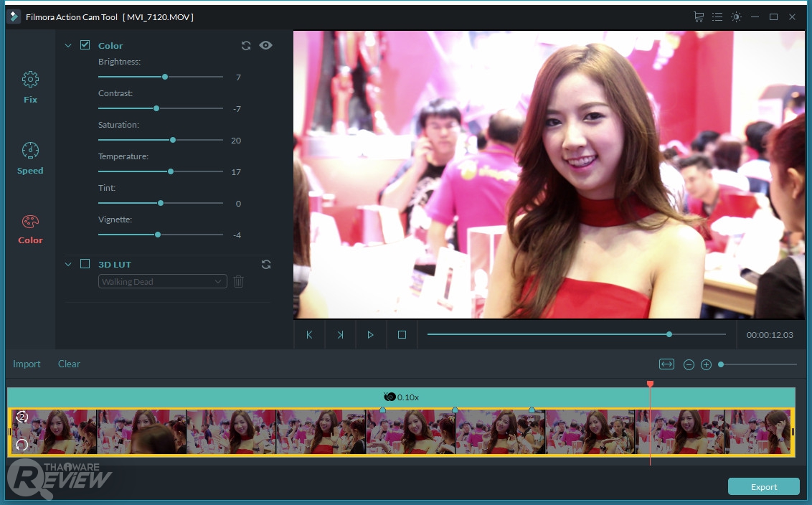Open the list menu icon
812x505 pixels.
click(717, 17)
